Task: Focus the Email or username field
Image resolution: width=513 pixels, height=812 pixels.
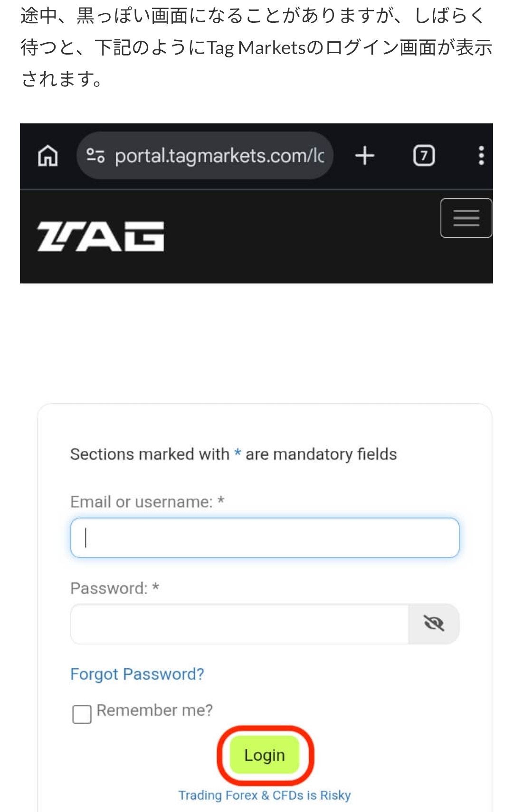Action: (x=265, y=538)
